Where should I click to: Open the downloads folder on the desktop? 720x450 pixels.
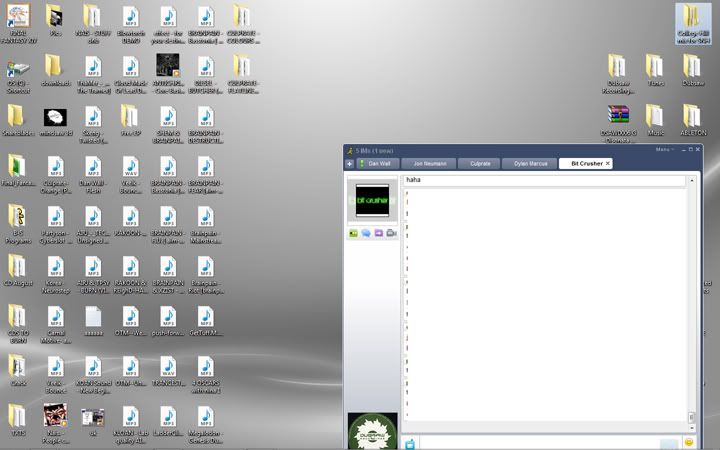56,71
